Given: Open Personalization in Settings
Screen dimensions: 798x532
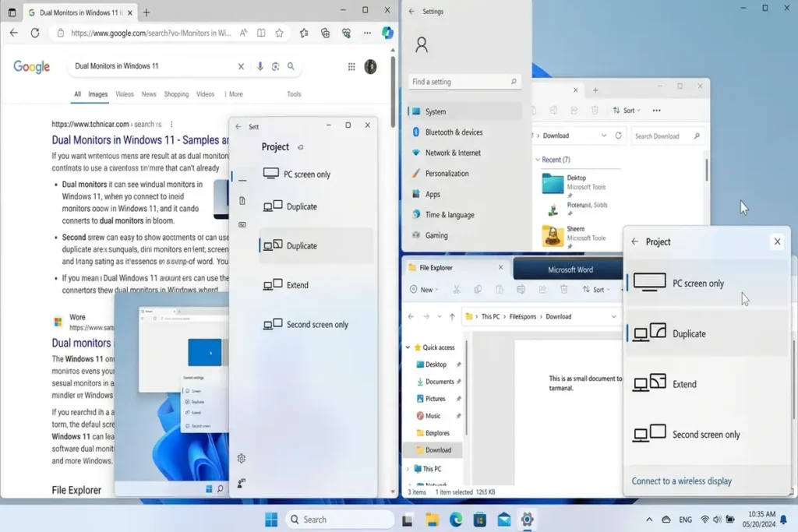Looking at the screenshot, I should tap(466, 174).
